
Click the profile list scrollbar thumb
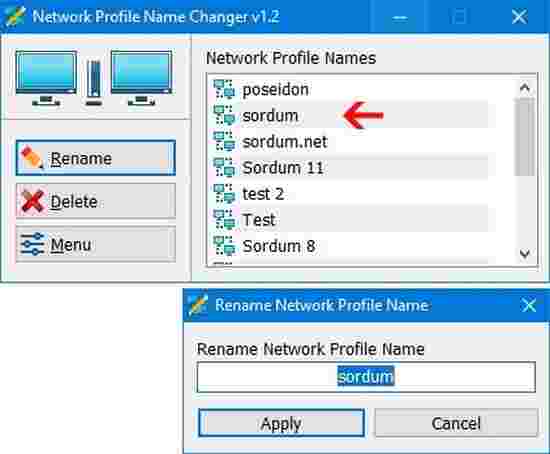pyautogui.click(x=525, y=137)
